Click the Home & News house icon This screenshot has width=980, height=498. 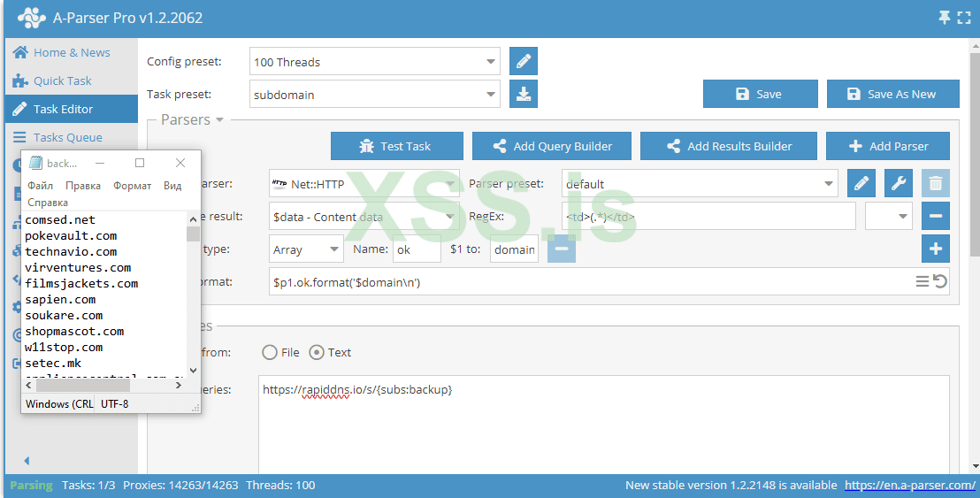click(x=20, y=52)
